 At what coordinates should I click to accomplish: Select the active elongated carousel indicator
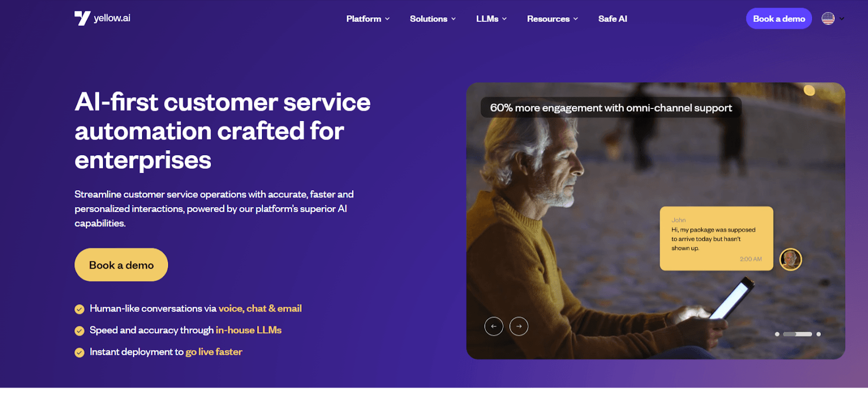tap(797, 334)
